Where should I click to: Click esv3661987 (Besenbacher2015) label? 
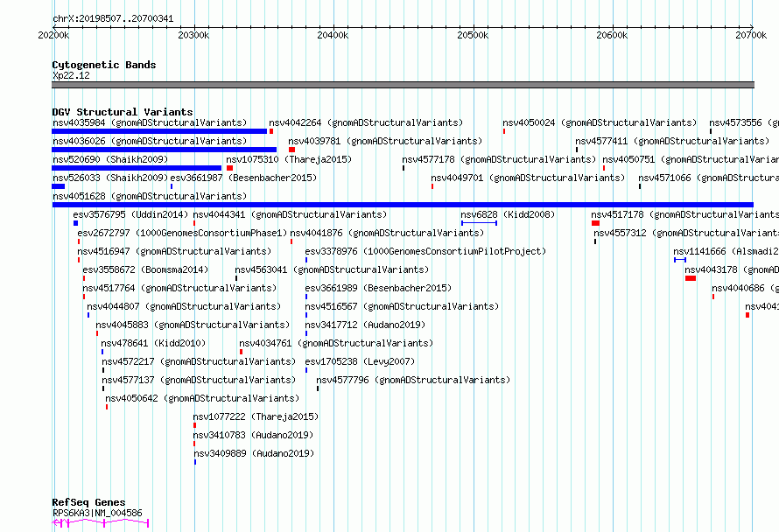click(x=243, y=178)
